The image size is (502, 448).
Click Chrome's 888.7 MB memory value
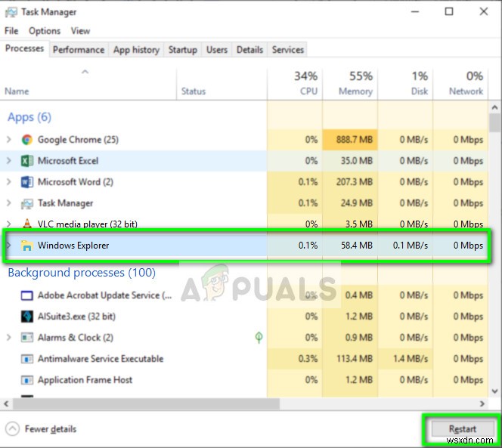pyautogui.click(x=355, y=140)
